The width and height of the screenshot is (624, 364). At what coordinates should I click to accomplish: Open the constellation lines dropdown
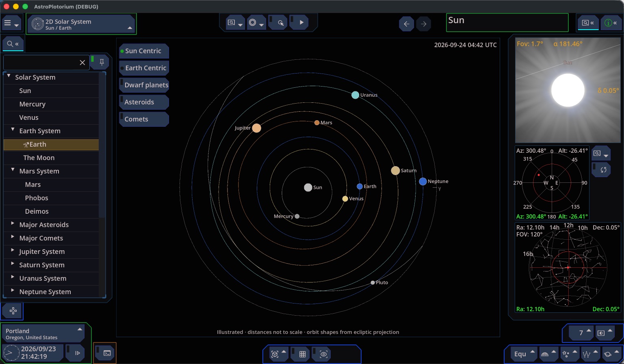pos(590,354)
